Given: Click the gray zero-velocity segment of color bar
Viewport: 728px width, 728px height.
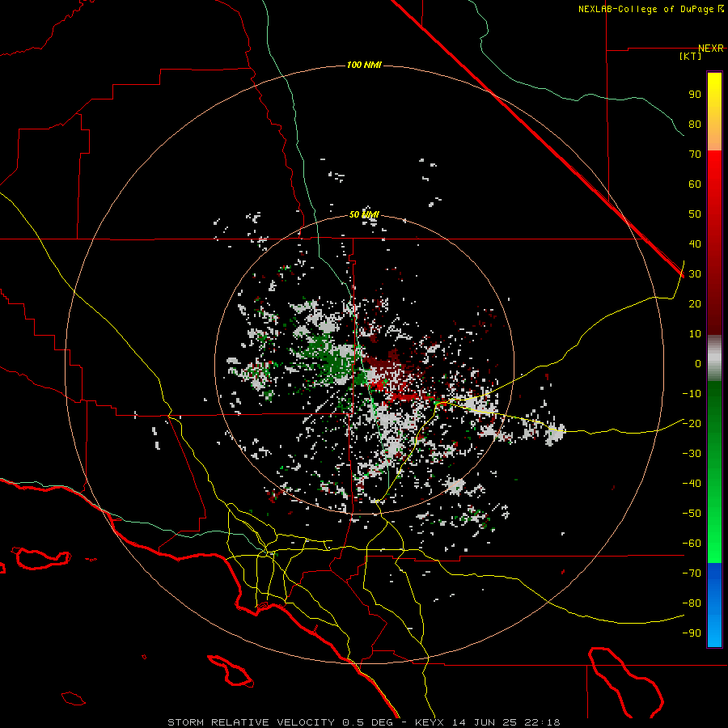Looking at the screenshot, I should point(714,358).
